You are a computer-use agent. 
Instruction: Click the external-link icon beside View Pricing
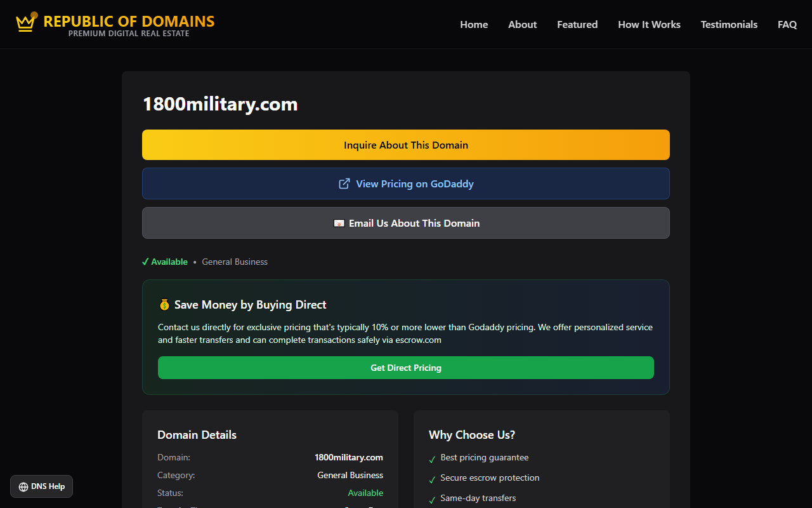tap(344, 184)
